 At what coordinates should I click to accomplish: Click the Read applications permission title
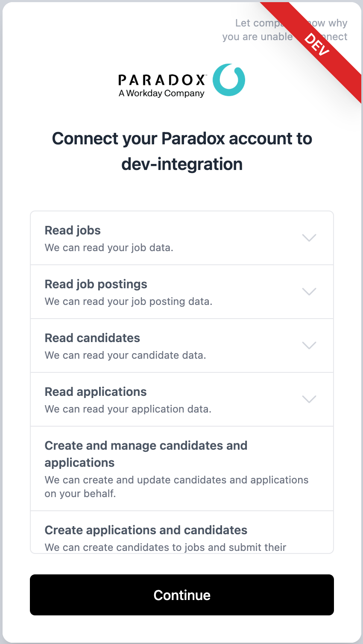(96, 392)
